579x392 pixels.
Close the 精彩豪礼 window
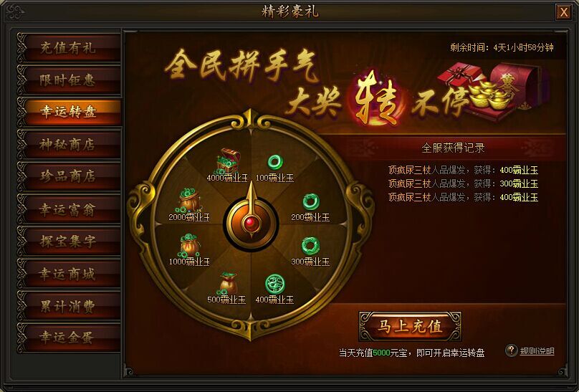[563, 12]
